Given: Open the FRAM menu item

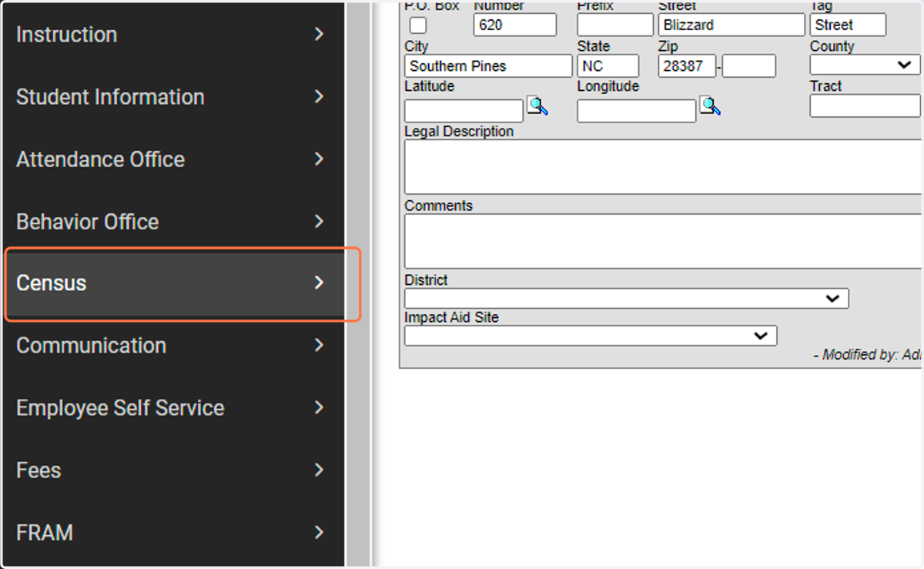Looking at the screenshot, I should click(x=172, y=533).
